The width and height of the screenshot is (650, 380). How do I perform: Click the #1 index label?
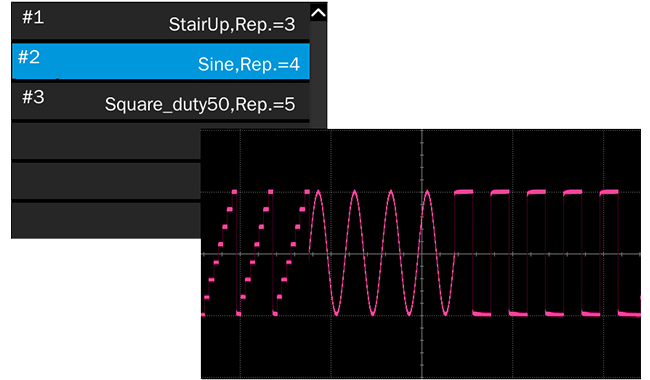(33, 17)
